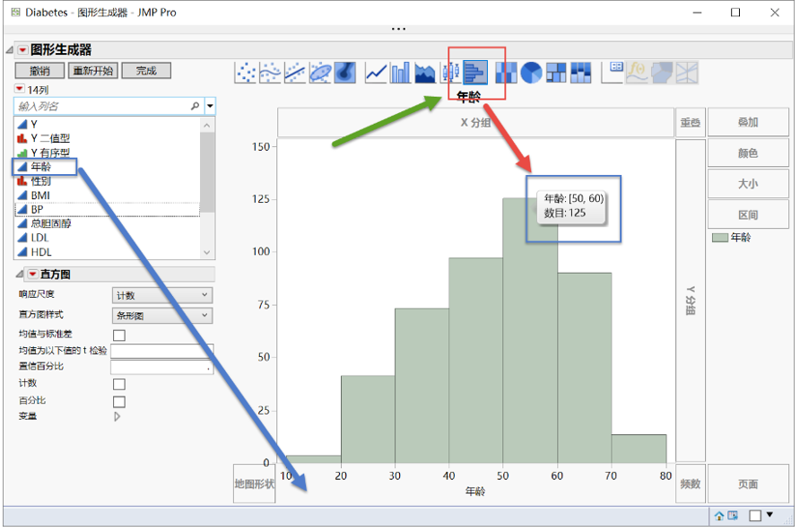Click the search magnifier icon in column filter
The width and height of the screenshot is (800, 532).
click(x=195, y=106)
